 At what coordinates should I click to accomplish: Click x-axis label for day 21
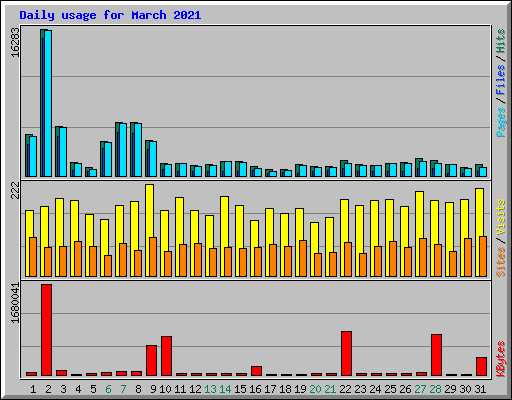click(x=330, y=389)
